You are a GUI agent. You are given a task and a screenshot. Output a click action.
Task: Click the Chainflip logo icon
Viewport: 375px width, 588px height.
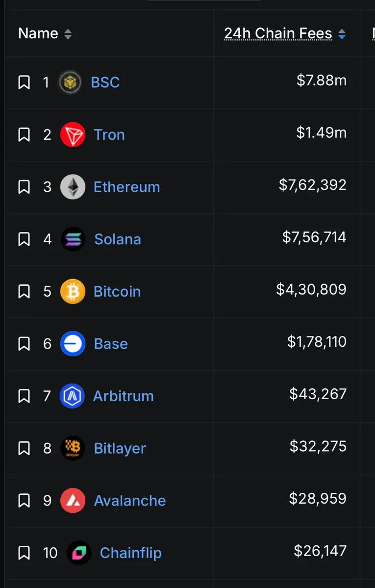79,553
